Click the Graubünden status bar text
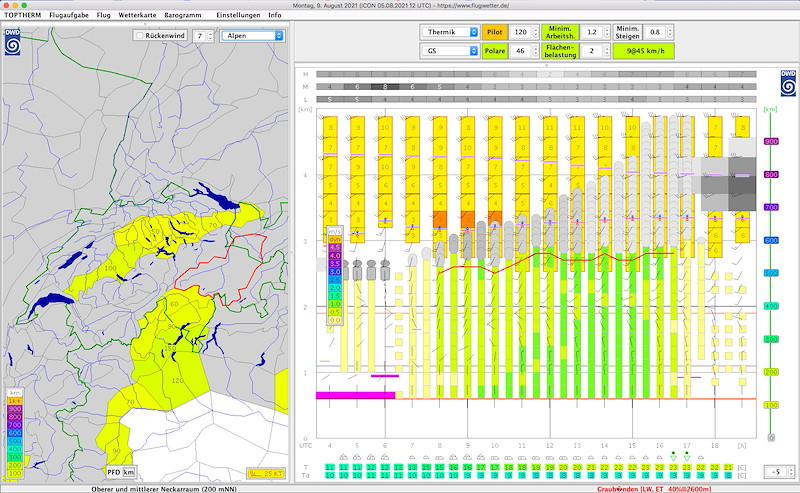Viewport: 800px width, 493px height. point(654,489)
